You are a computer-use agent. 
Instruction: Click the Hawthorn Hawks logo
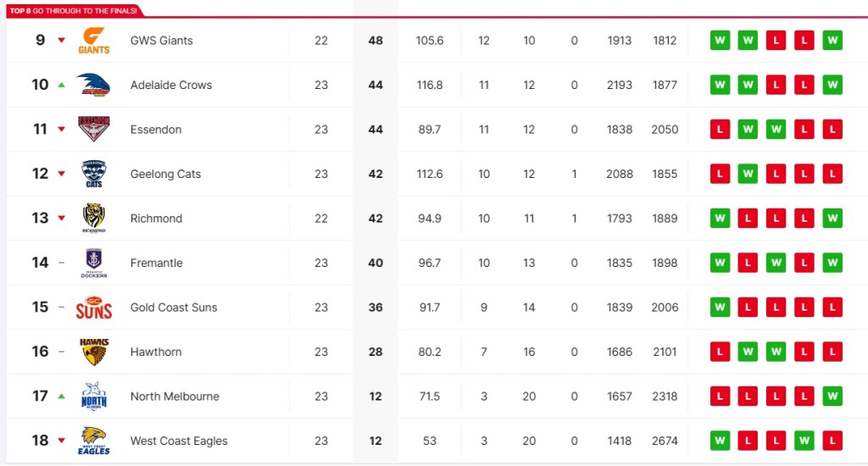coord(93,352)
